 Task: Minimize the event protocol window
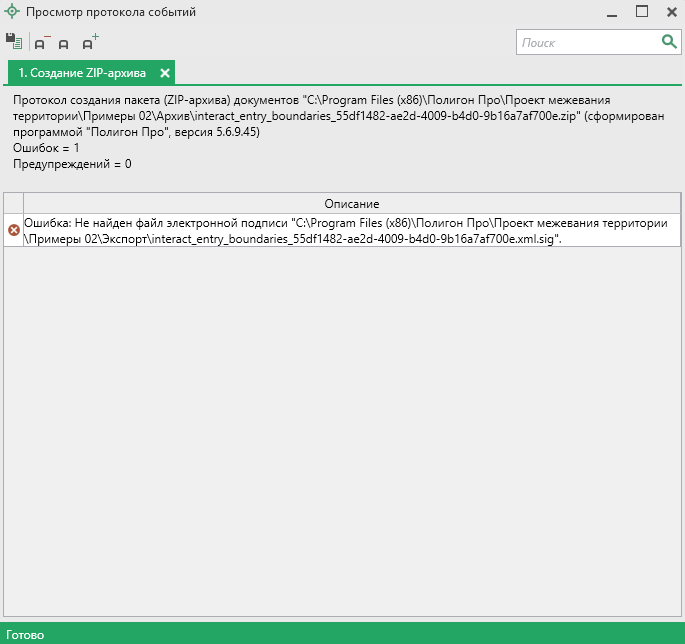tap(612, 12)
